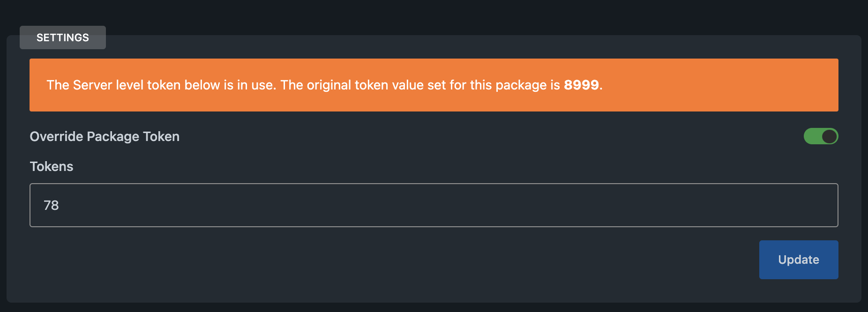
Task: Turn off Override Package Token
Action: pyautogui.click(x=821, y=136)
